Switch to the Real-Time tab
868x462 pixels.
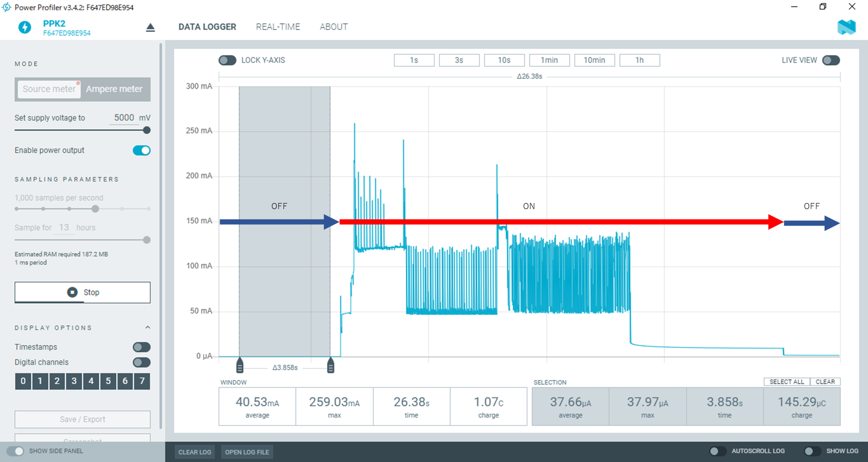click(x=278, y=27)
